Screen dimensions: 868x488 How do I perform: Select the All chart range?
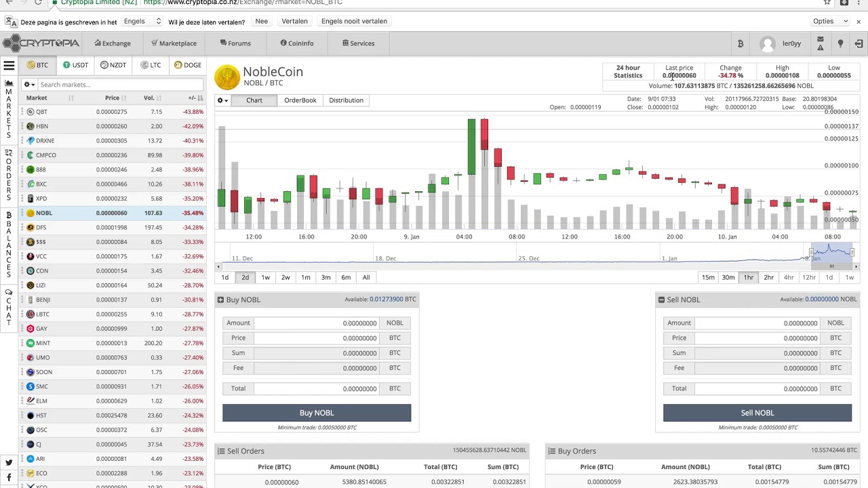pos(366,277)
